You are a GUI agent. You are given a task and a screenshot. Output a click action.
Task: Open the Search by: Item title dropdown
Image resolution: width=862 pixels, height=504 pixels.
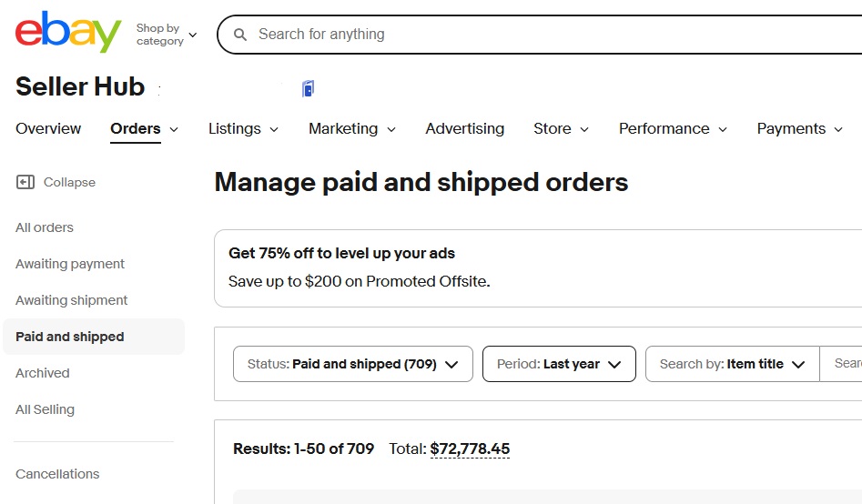click(732, 364)
